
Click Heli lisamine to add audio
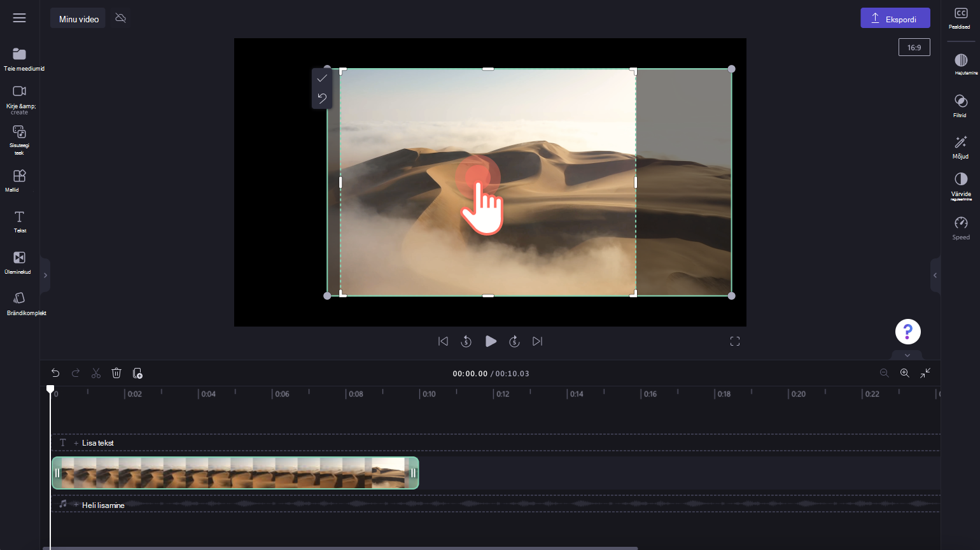point(103,505)
